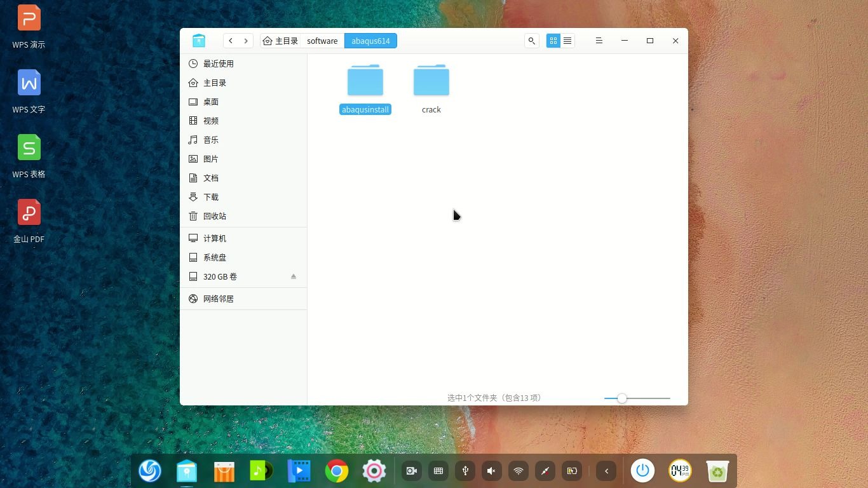Open the app store in the dock
This screenshot has width=868, height=488.
point(224,471)
